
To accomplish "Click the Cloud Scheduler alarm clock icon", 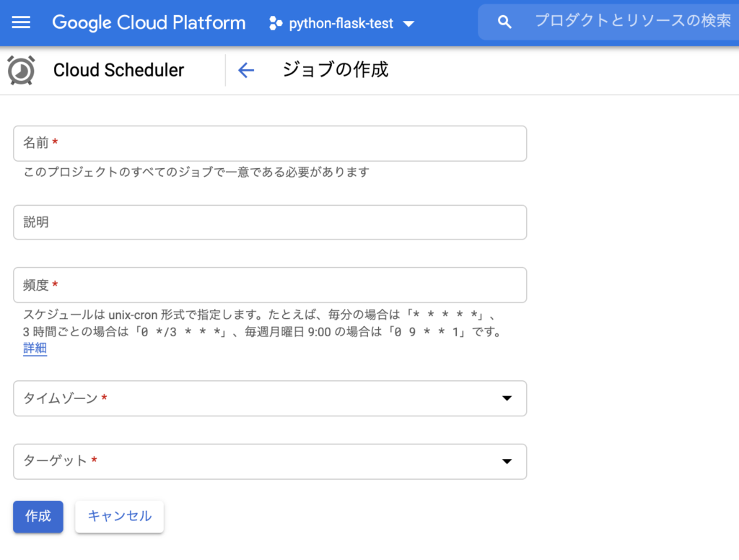I will point(21,70).
